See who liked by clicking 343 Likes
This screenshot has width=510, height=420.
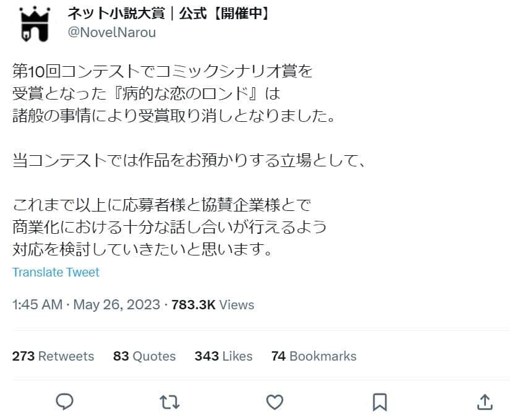coord(223,356)
